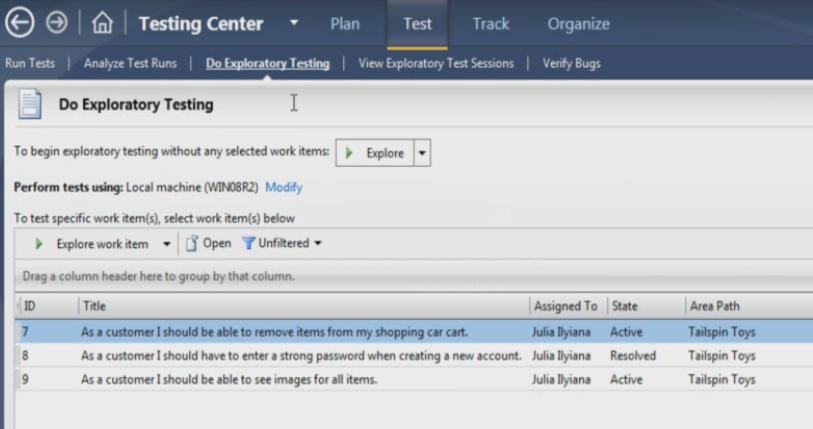The height and width of the screenshot is (429, 813).
Task: Click the back arrow navigation icon
Action: coord(20,23)
